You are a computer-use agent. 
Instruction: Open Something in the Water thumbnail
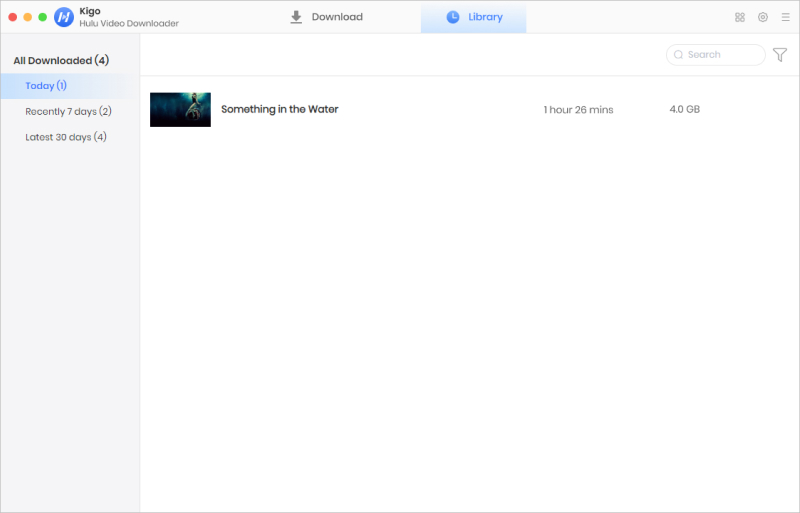point(180,109)
